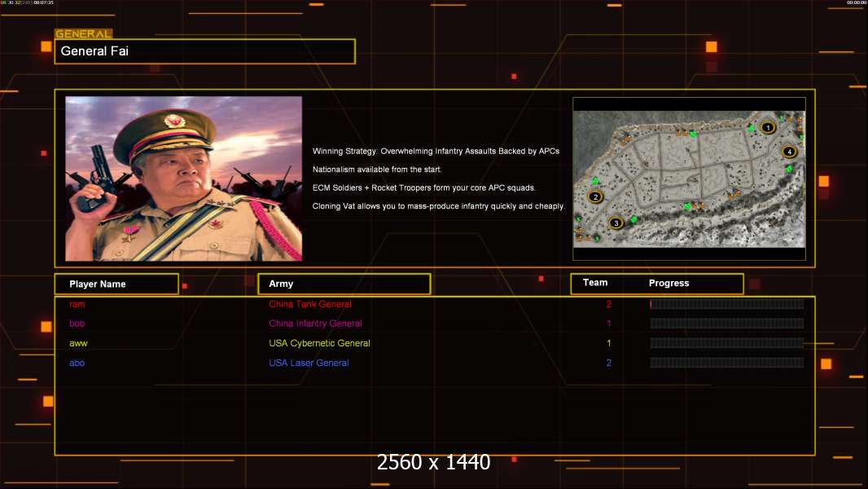The image size is (868, 489).
Task: Click the General Fai name field
Action: pos(204,51)
